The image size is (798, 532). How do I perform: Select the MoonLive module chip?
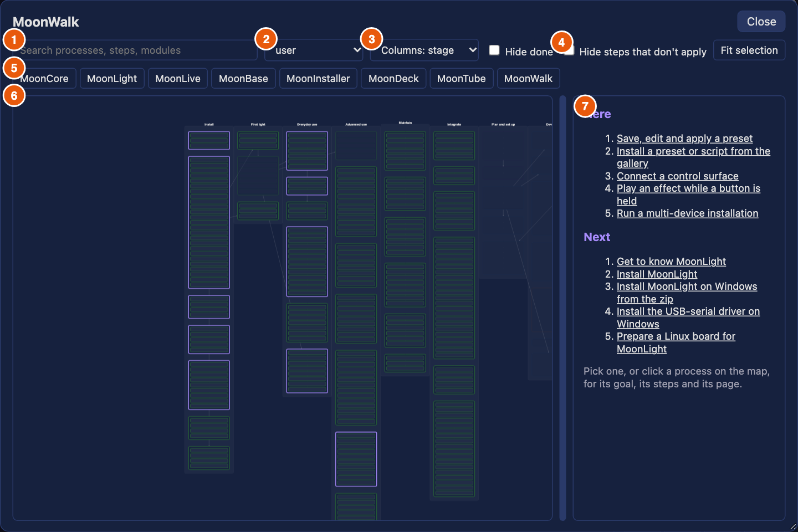click(x=178, y=78)
